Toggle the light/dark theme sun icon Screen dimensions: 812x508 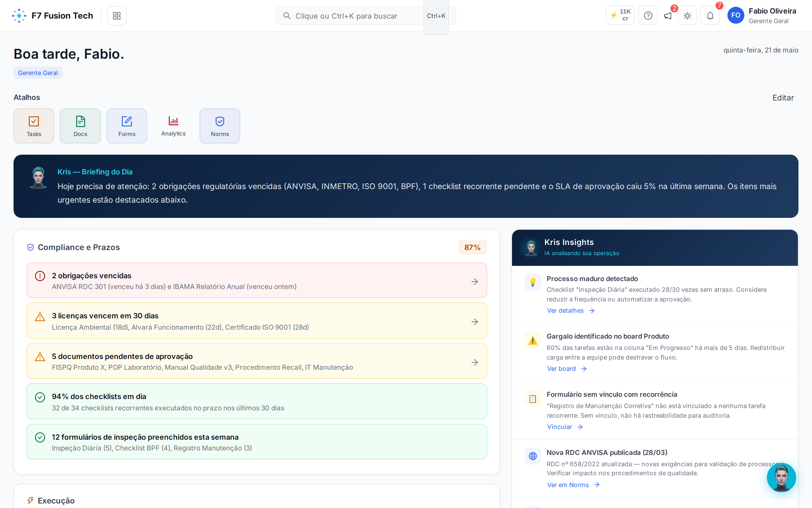click(x=687, y=16)
